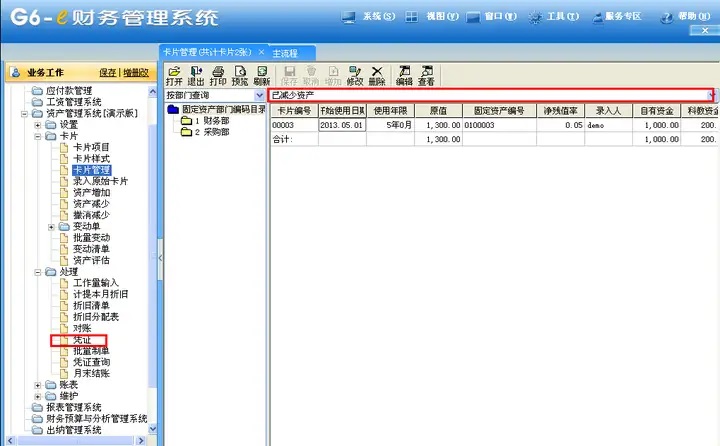The width and height of the screenshot is (720, 446).
Task: Open the 窗口(W) menu
Action: (x=500, y=17)
